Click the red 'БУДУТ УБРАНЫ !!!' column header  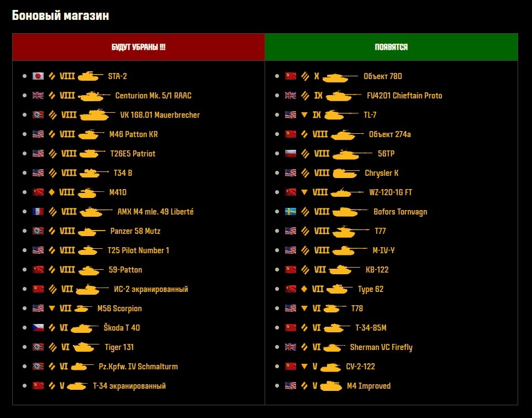tap(139, 47)
